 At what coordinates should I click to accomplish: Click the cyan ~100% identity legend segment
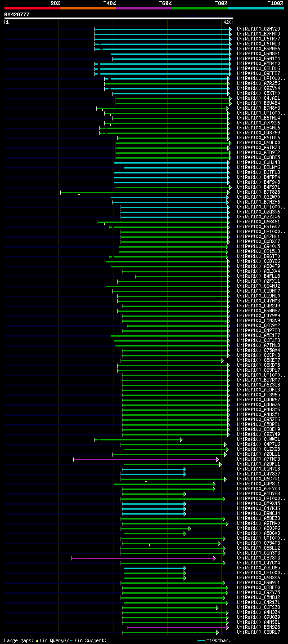click(x=255, y=8)
